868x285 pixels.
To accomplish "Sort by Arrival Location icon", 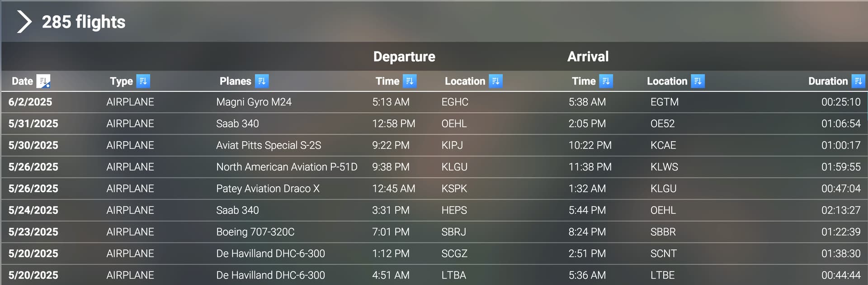I will coord(698,81).
